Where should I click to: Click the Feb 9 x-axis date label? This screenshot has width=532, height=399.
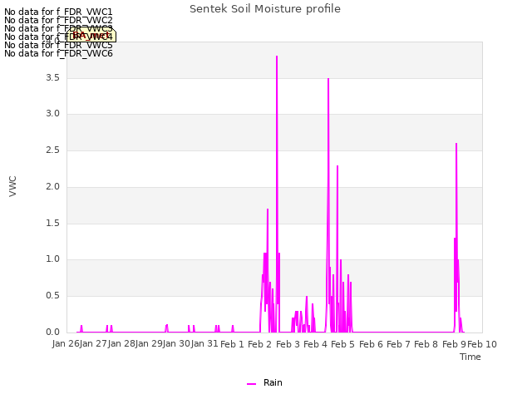[x=454, y=344]
